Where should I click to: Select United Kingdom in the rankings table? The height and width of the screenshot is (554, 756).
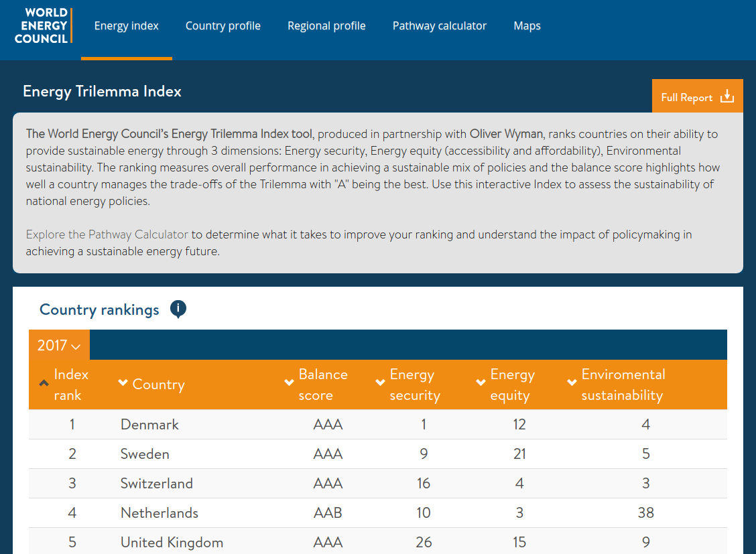pos(172,543)
